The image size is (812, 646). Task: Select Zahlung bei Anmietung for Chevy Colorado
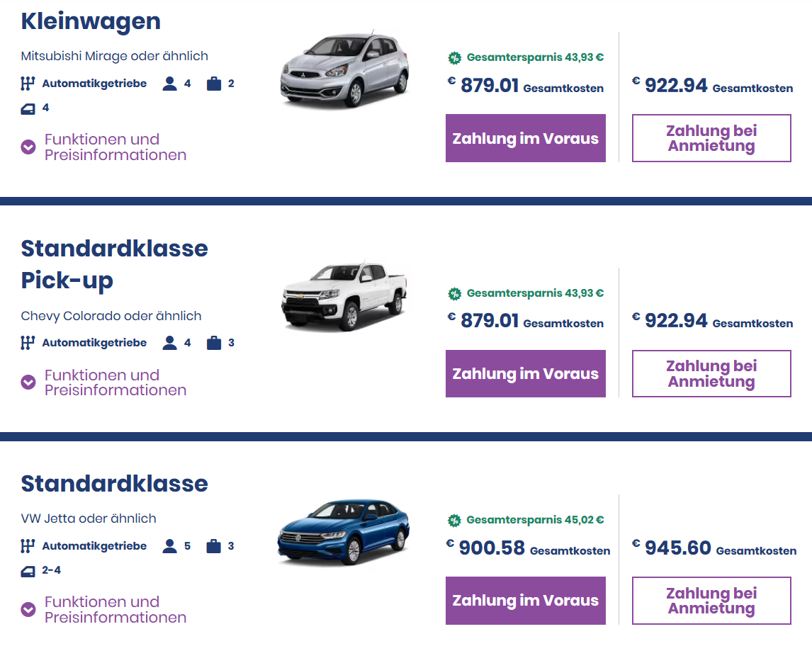click(711, 374)
